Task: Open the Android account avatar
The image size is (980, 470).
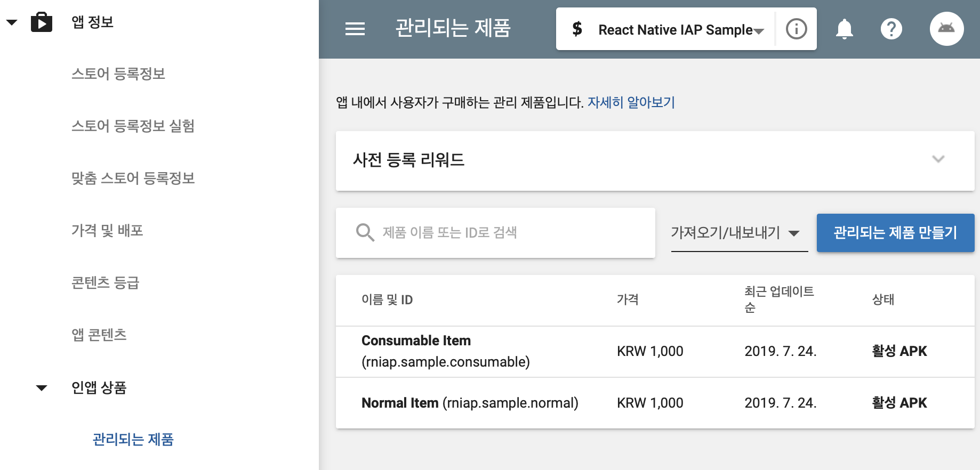Action: coord(946,29)
